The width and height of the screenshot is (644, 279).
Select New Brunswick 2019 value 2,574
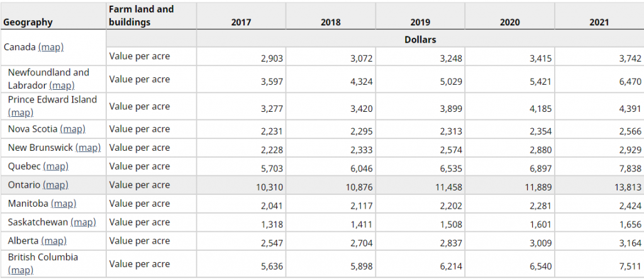coord(451,150)
